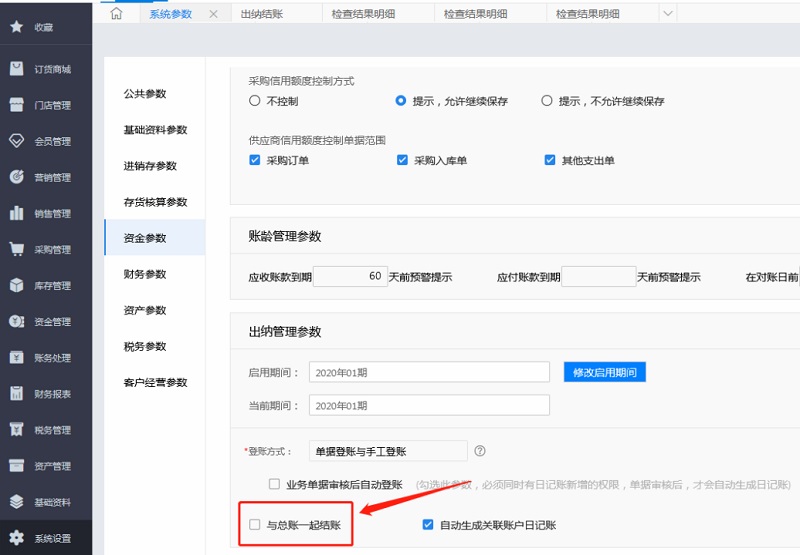Screen dimensions: 800x555
Task: Click the 应收账款到期 days input field
Action: tap(350, 276)
